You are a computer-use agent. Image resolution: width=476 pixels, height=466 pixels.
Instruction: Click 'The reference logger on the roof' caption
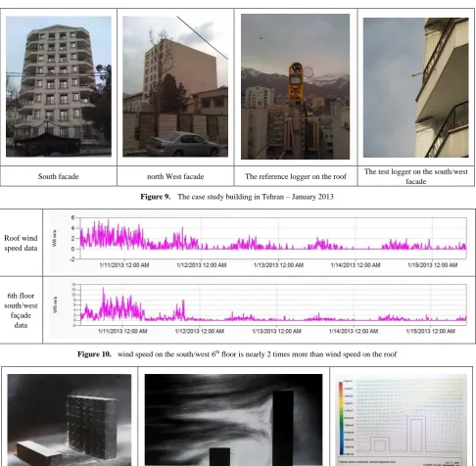(x=296, y=176)
